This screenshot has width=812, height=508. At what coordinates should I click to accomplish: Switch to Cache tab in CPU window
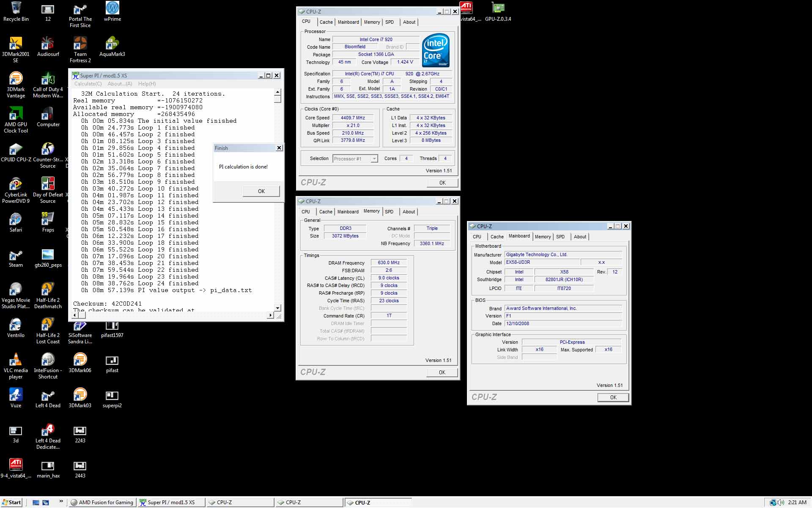coord(326,22)
